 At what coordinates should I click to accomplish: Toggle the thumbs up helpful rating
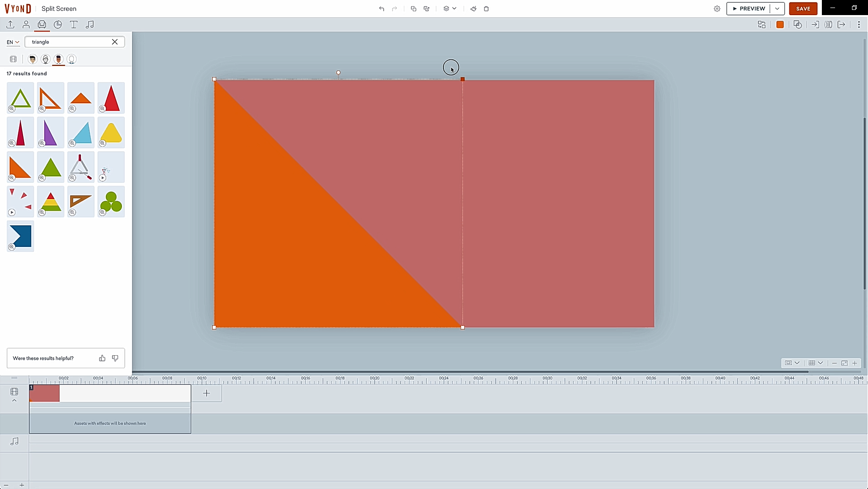click(x=102, y=358)
